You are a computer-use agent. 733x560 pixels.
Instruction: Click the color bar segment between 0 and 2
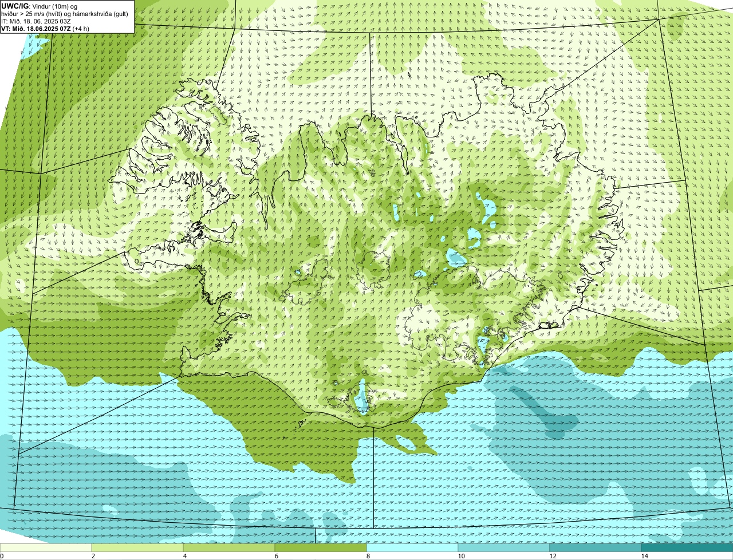(x=46, y=547)
